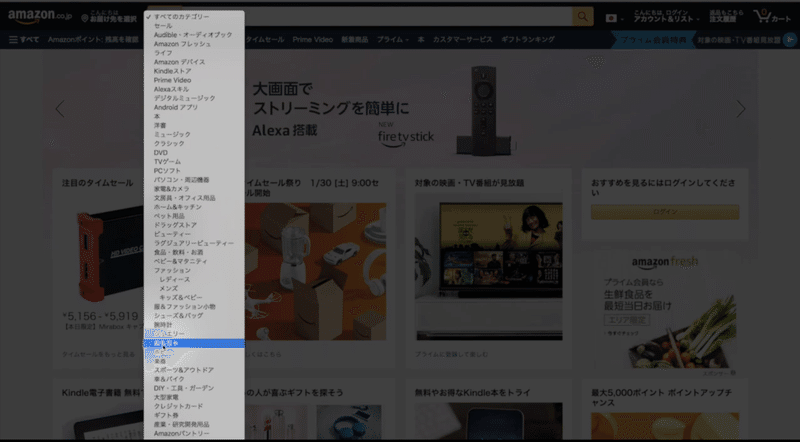Open the プライム nav dropdown
The width and height of the screenshot is (800, 442).
[392, 39]
